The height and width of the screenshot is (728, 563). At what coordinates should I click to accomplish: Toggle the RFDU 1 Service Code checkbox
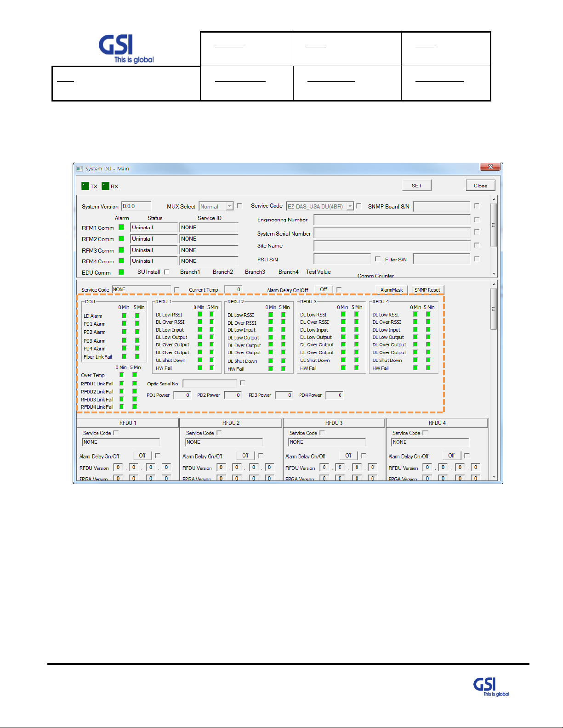[116, 433]
